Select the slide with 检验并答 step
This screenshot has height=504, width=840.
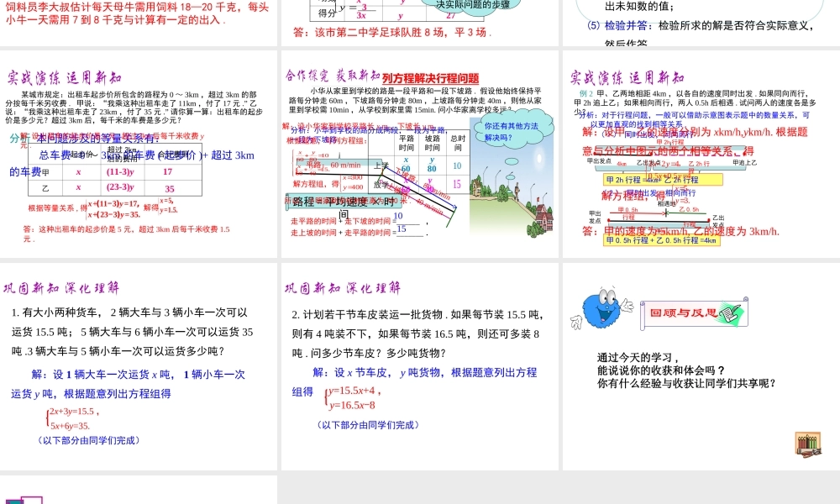701,23
